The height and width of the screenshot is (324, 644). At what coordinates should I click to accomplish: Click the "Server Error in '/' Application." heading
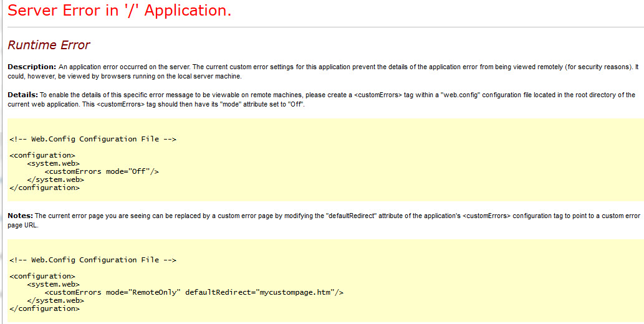[x=120, y=10]
